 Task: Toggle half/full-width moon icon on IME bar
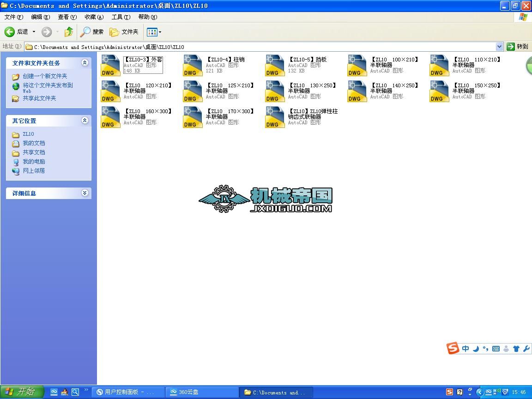pos(476,349)
